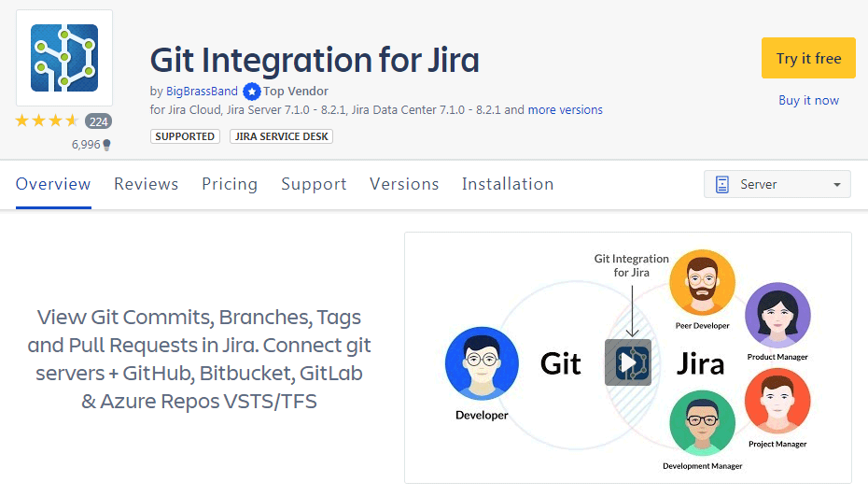Click the Product Manager avatar

point(777,316)
